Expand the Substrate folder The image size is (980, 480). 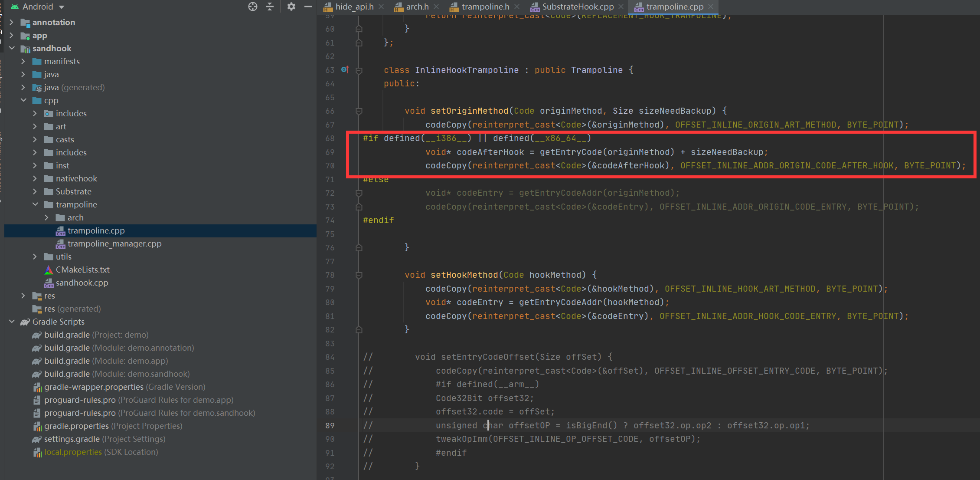tap(35, 191)
